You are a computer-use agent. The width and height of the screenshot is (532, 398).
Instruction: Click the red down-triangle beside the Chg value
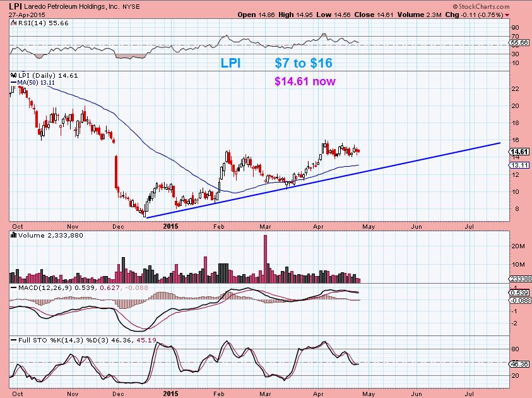coord(507,15)
